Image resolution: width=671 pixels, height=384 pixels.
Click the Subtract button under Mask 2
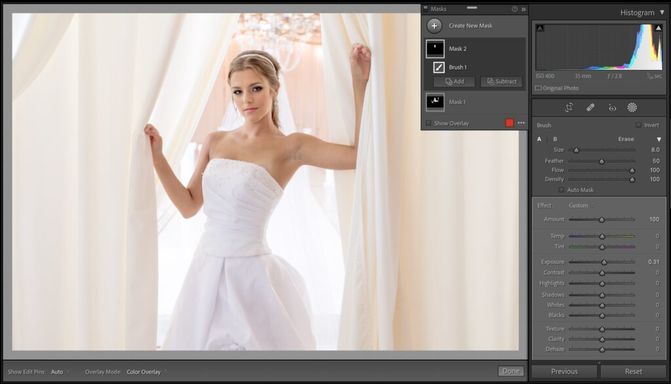click(502, 81)
